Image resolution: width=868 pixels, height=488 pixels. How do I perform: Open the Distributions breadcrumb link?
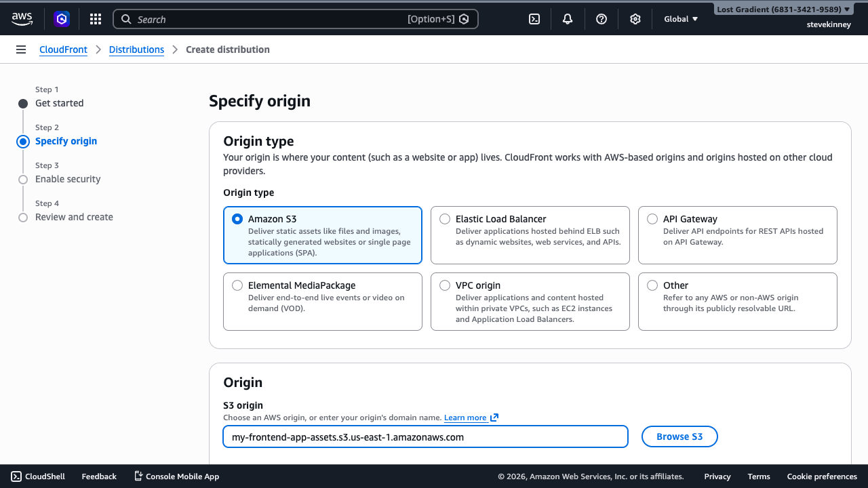(136, 49)
